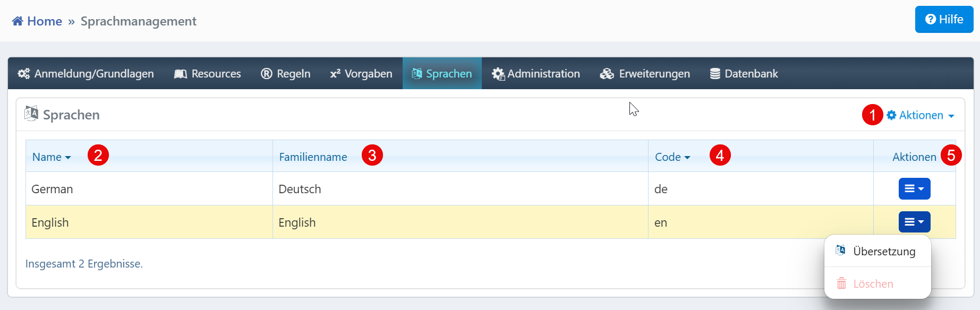The image size is (980, 310).
Task: Click the Sprachen tab translation icon
Action: 417,74
